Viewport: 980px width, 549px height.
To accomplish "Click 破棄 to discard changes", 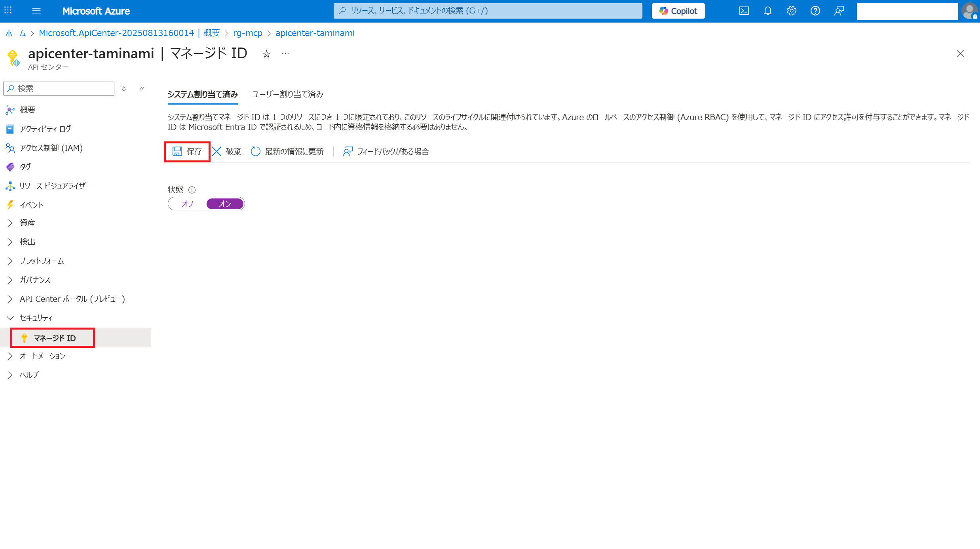I will coord(227,151).
